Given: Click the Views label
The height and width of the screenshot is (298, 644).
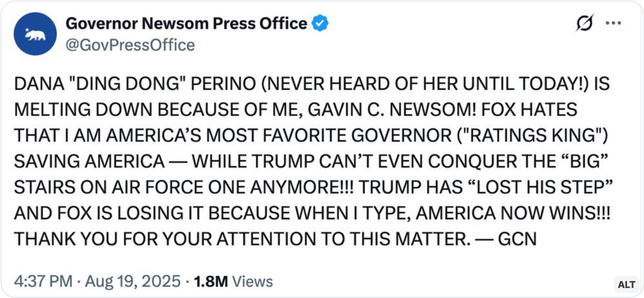Looking at the screenshot, I should click(252, 281).
